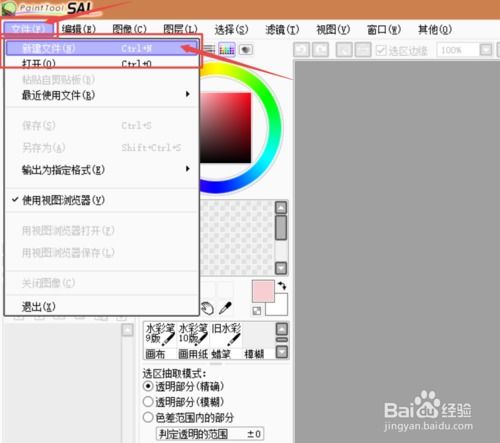Click tool tray scroll up arrow
The height and width of the screenshot is (443, 500).
click(x=282, y=329)
